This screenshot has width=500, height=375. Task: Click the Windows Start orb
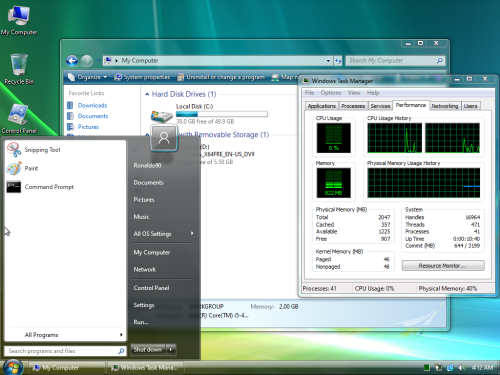click(x=13, y=367)
